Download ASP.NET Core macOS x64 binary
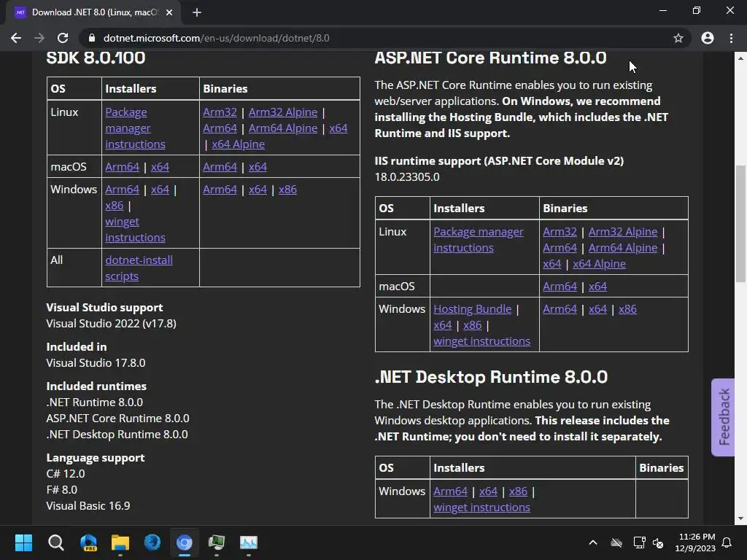 [x=597, y=287]
